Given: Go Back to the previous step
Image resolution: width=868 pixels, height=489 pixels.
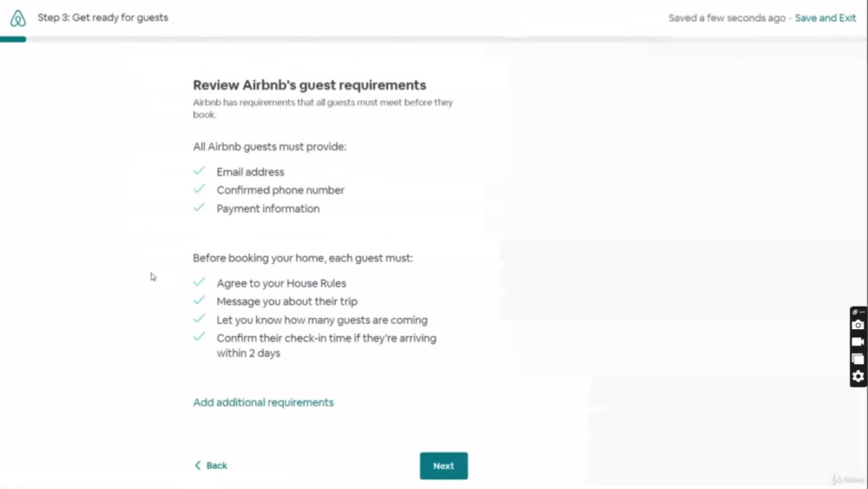Looking at the screenshot, I should pyautogui.click(x=211, y=466).
